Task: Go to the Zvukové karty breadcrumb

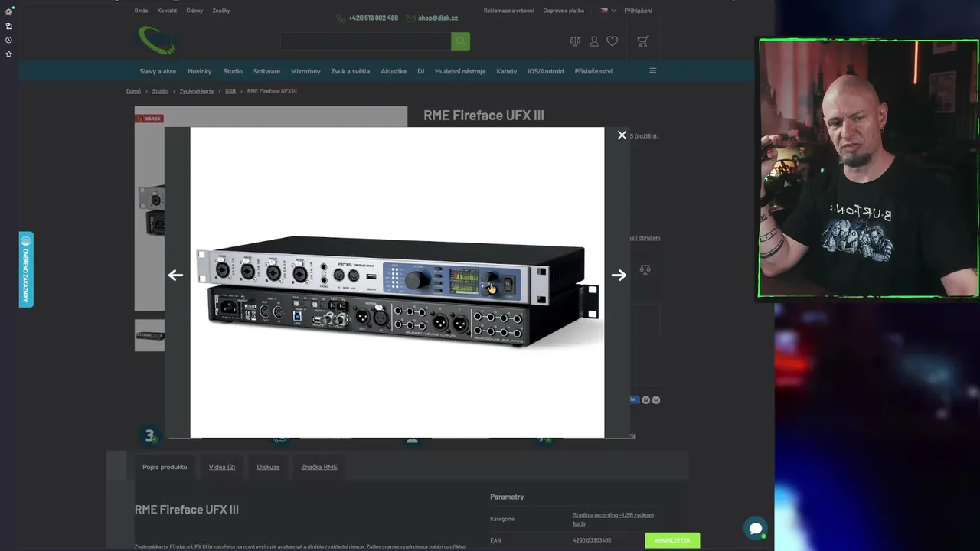Action: [197, 91]
